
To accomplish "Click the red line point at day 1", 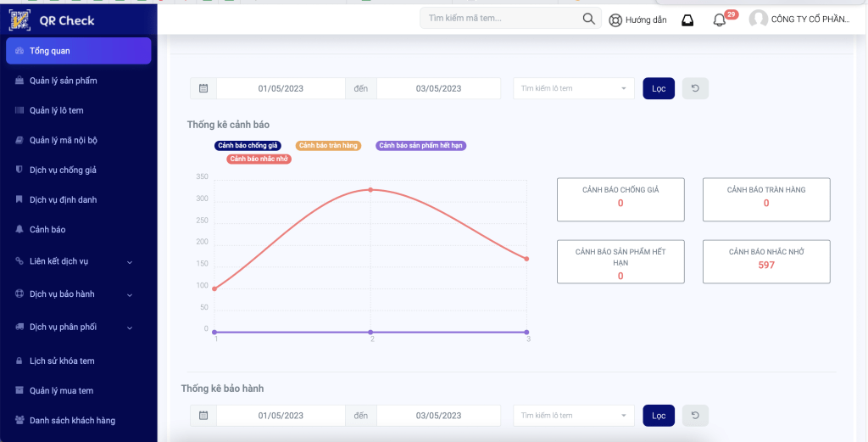I will (x=214, y=288).
